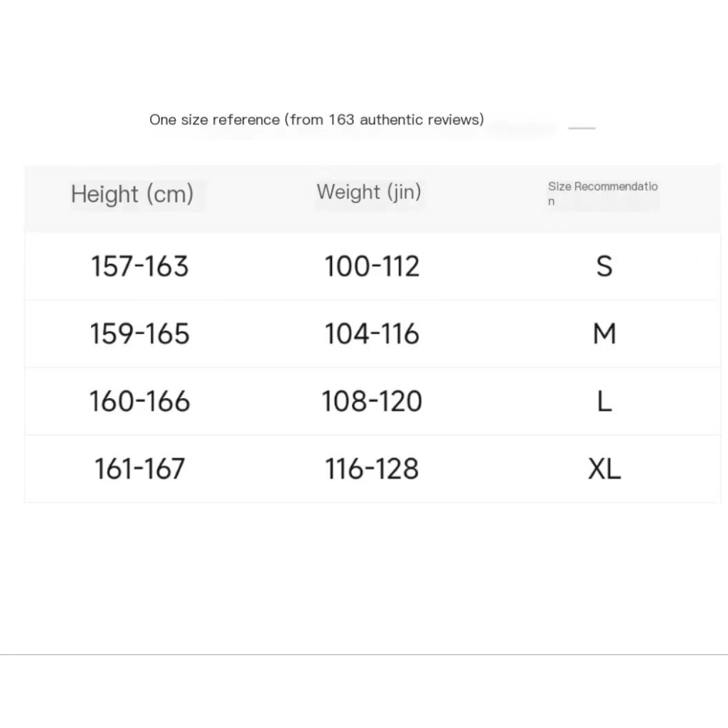
Task: Click the horizontal divider line below the table
Action: 364,655
